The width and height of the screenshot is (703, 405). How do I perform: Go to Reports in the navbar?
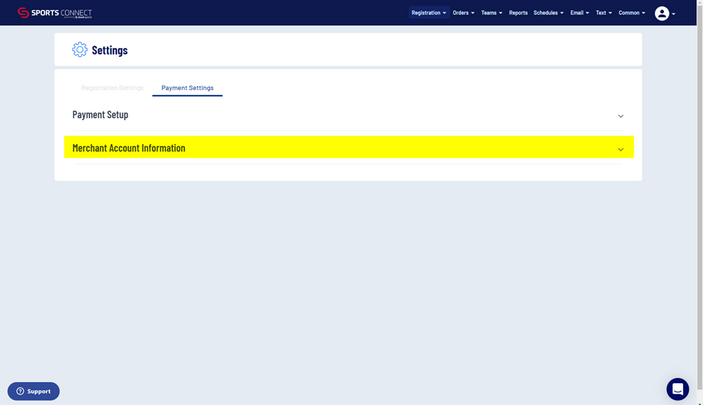click(518, 13)
